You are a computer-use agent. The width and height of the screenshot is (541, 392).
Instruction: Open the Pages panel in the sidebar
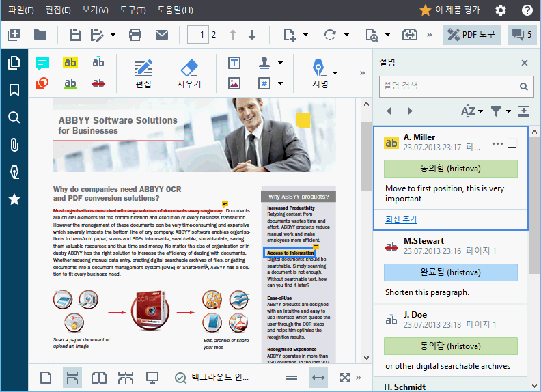pyautogui.click(x=14, y=63)
